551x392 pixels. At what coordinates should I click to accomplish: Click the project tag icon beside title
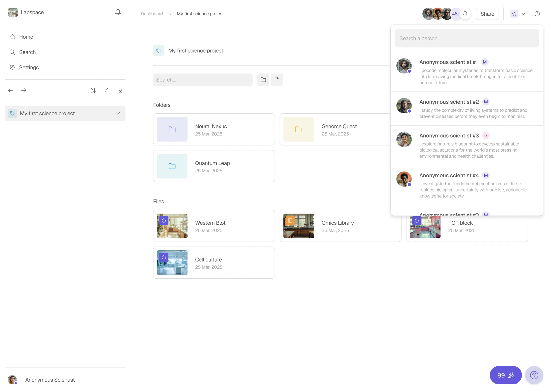[158, 50]
